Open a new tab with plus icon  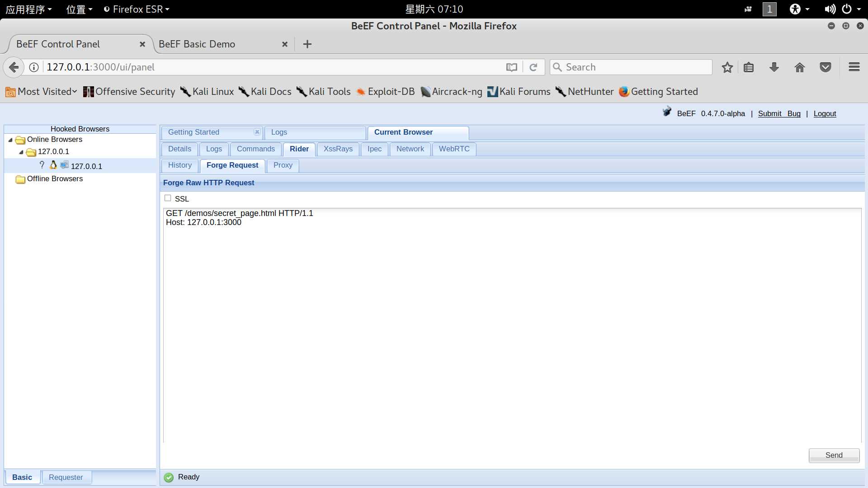(307, 44)
